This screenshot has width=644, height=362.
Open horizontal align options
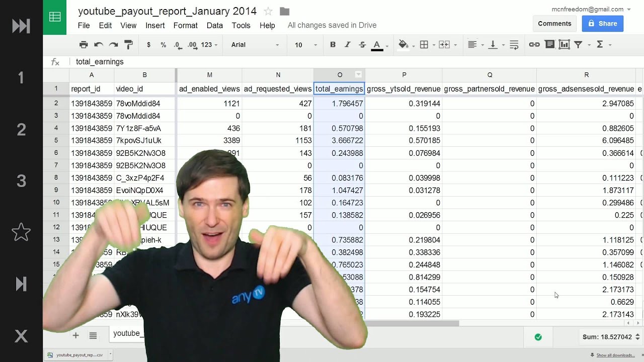tap(472, 45)
